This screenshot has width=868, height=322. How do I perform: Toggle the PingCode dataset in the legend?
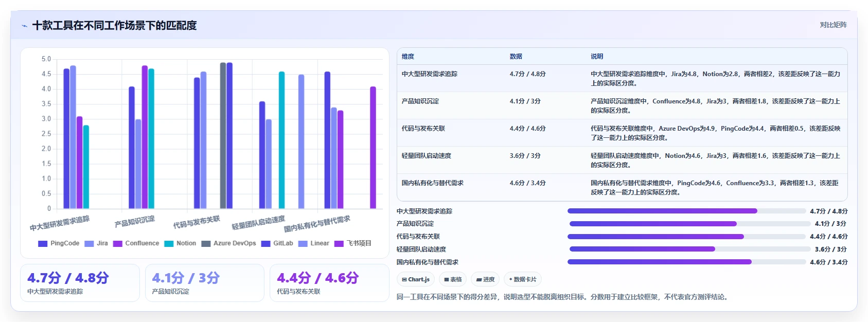(59, 243)
